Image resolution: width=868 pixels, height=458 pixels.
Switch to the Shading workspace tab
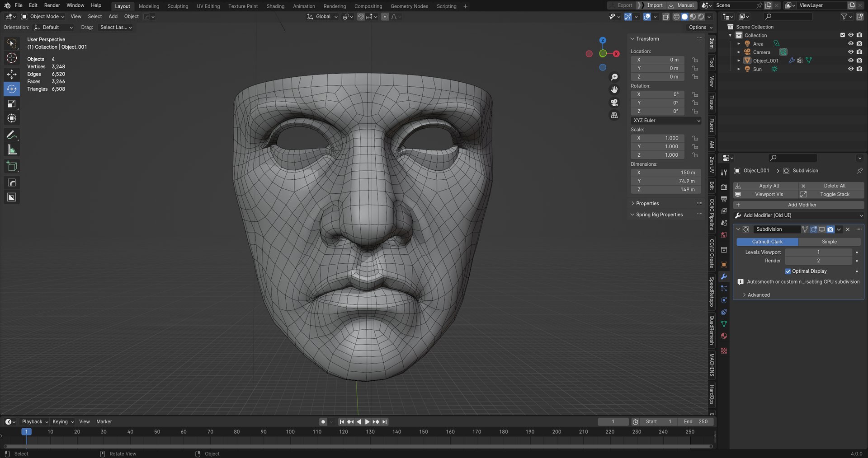click(275, 6)
